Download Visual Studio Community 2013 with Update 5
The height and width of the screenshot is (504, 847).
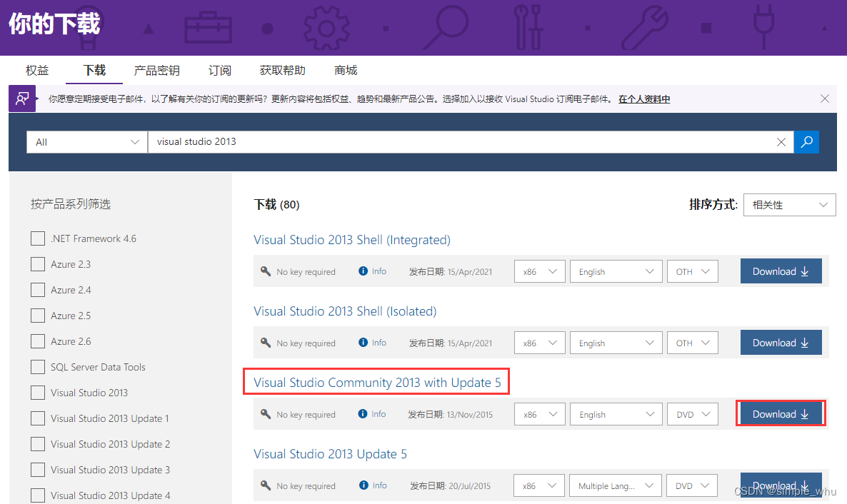point(781,413)
